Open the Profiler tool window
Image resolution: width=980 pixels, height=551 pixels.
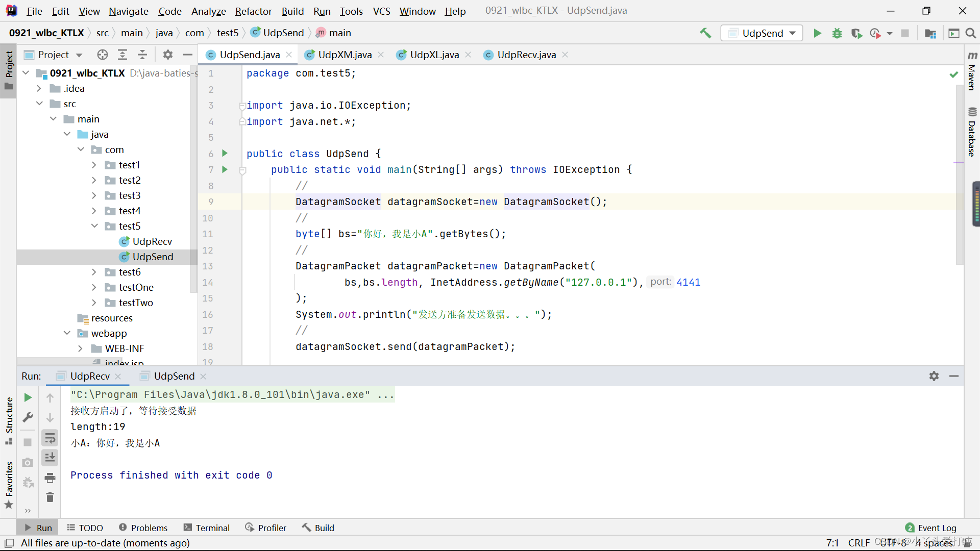click(265, 528)
